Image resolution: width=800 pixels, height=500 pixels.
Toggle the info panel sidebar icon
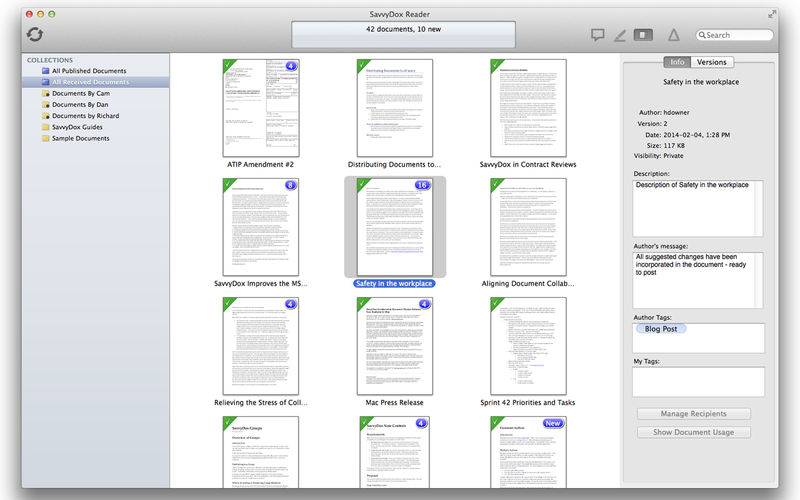[x=643, y=35]
